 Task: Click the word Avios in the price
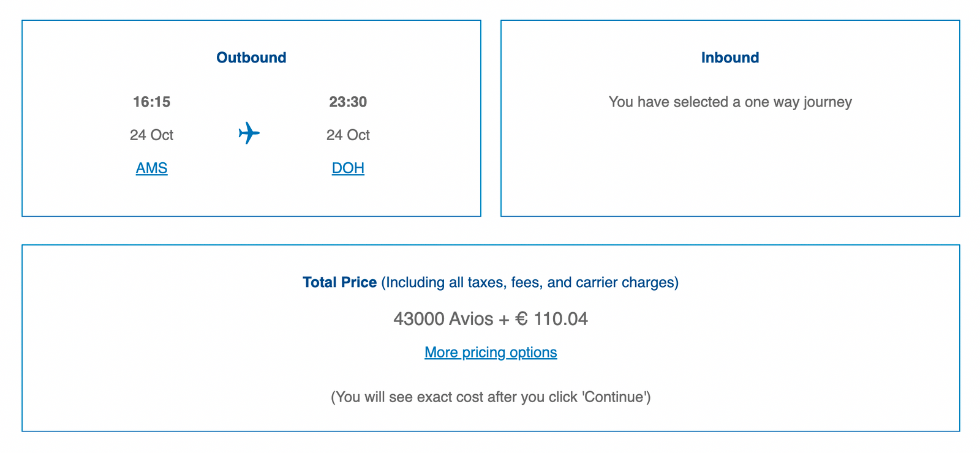tap(471, 319)
